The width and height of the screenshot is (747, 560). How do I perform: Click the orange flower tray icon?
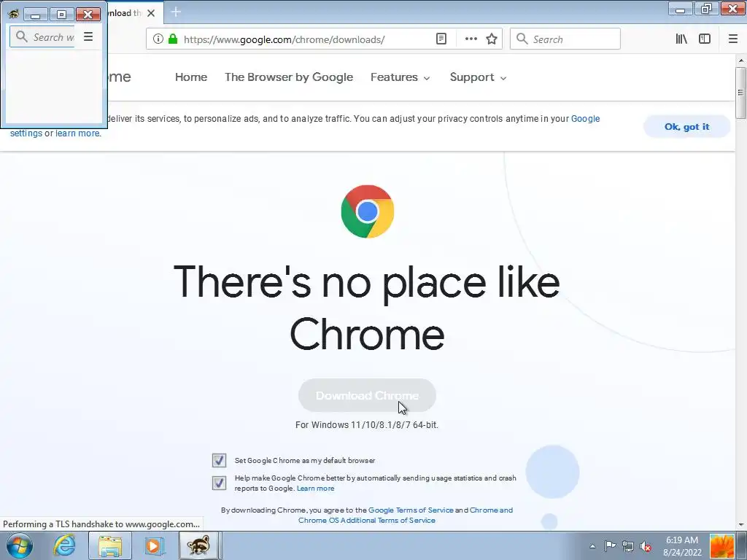pyautogui.click(x=722, y=546)
